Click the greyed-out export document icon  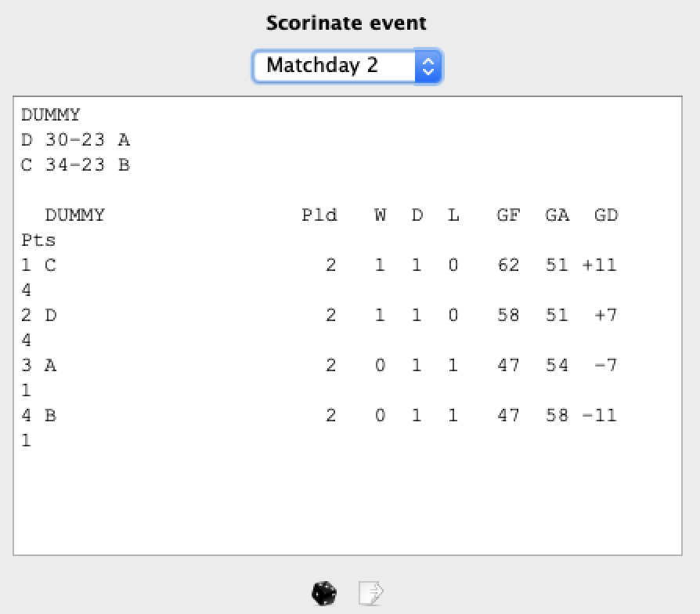(x=370, y=594)
